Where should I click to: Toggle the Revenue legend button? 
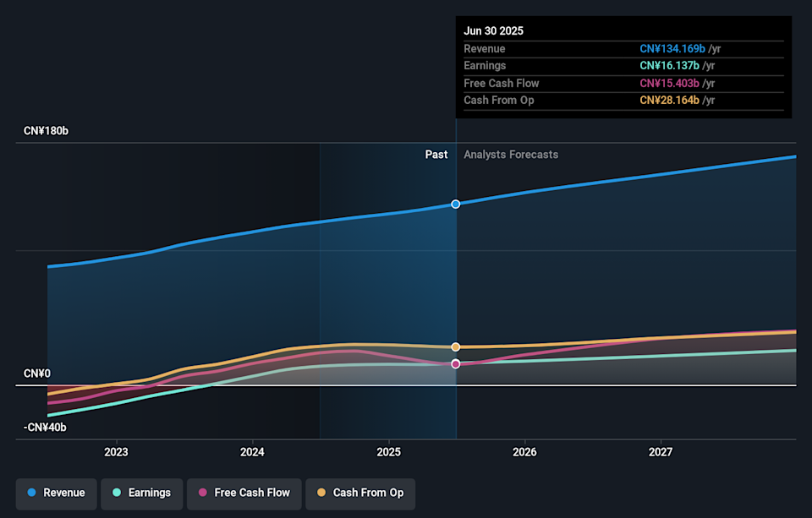pos(56,493)
